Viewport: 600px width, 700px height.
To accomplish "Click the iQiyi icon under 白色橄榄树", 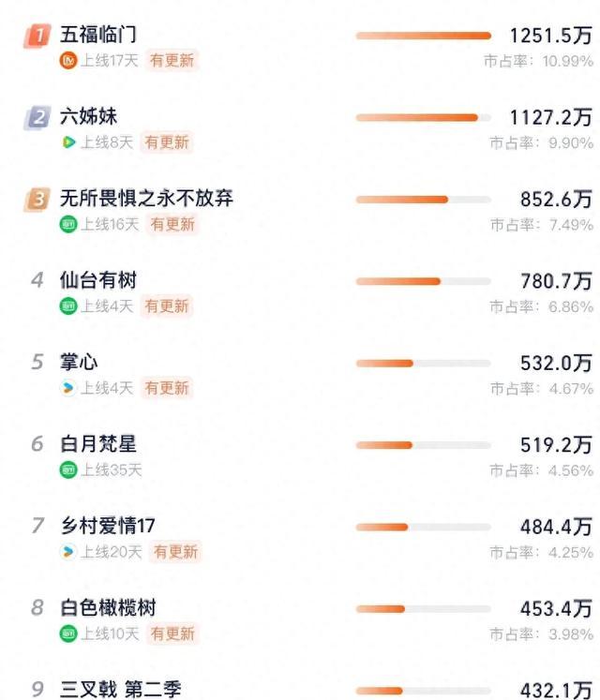I will click(68, 633).
